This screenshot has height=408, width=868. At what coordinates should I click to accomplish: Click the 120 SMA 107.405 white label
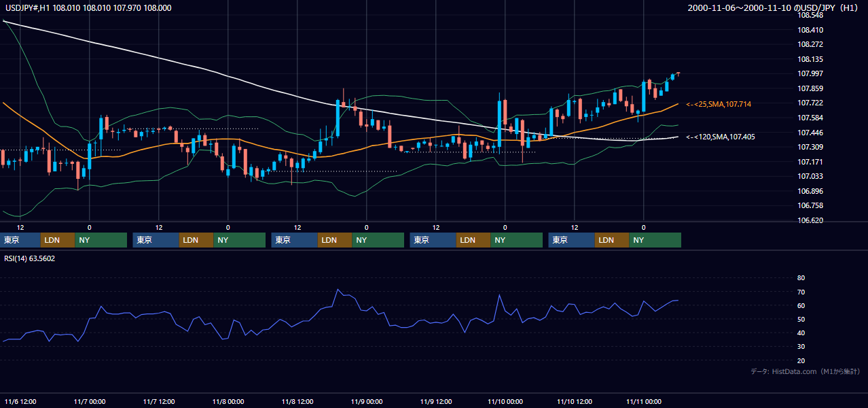[720, 137]
